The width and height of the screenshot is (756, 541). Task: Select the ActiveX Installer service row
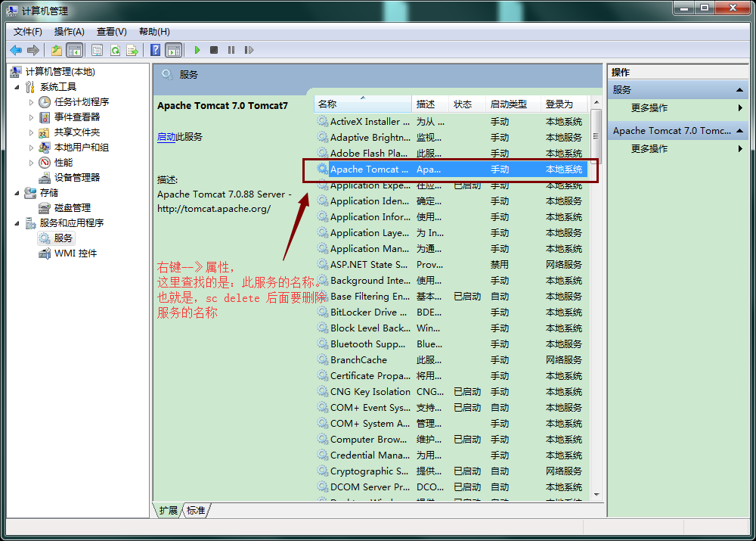click(451, 122)
